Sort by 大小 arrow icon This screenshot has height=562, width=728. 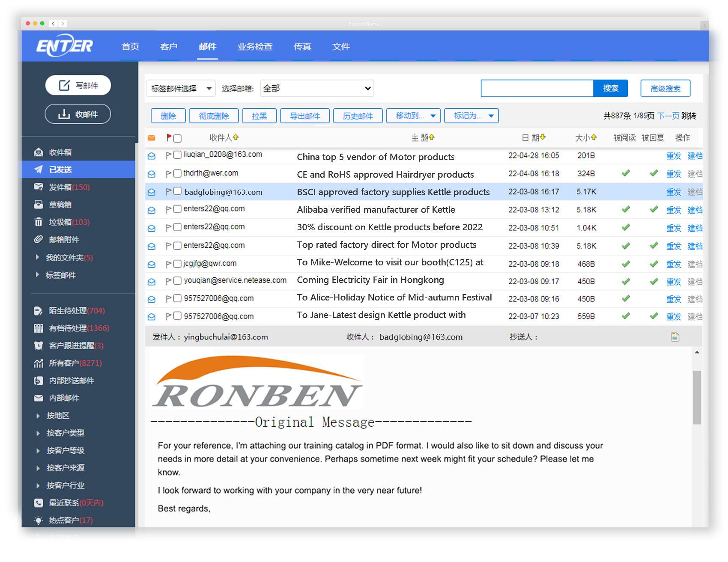coord(594,137)
